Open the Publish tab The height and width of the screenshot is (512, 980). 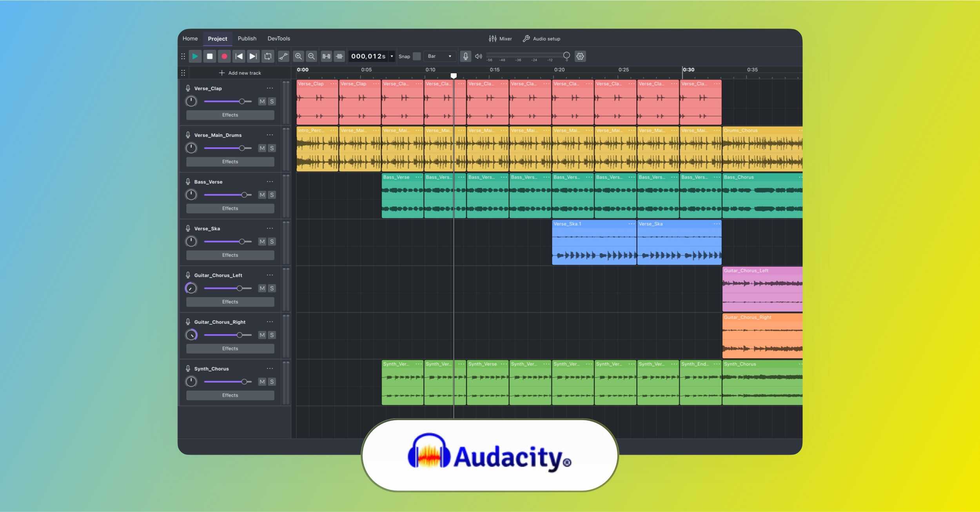coord(247,38)
